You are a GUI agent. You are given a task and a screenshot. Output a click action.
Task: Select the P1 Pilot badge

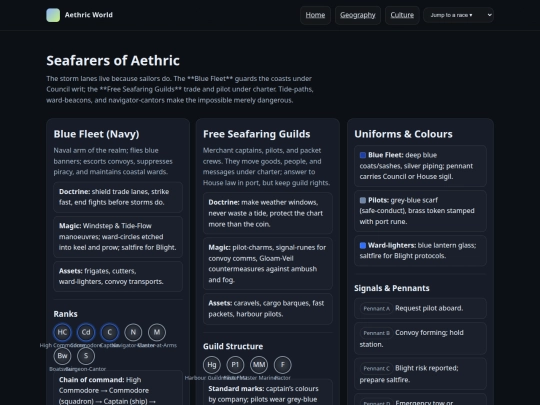(235, 365)
